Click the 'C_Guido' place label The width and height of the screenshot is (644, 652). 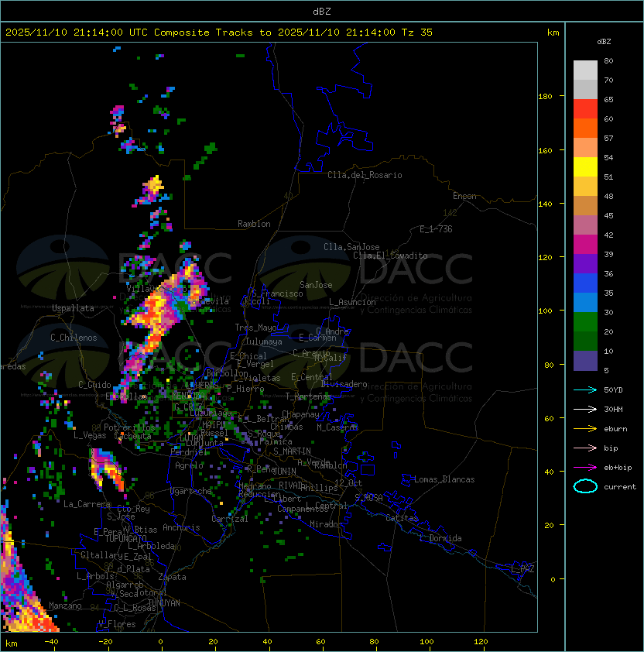click(x=94, y=385)
